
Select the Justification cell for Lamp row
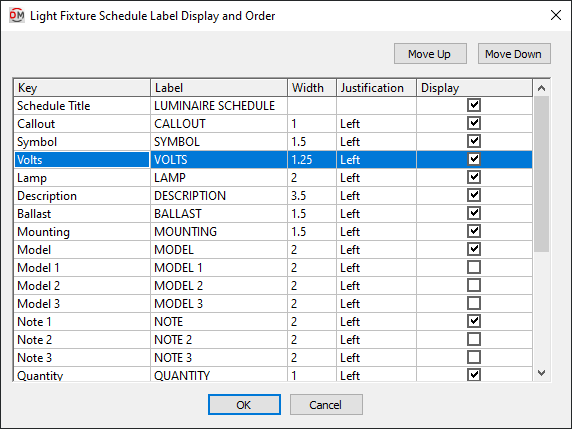pyautogui.click(x=376, y=178)
